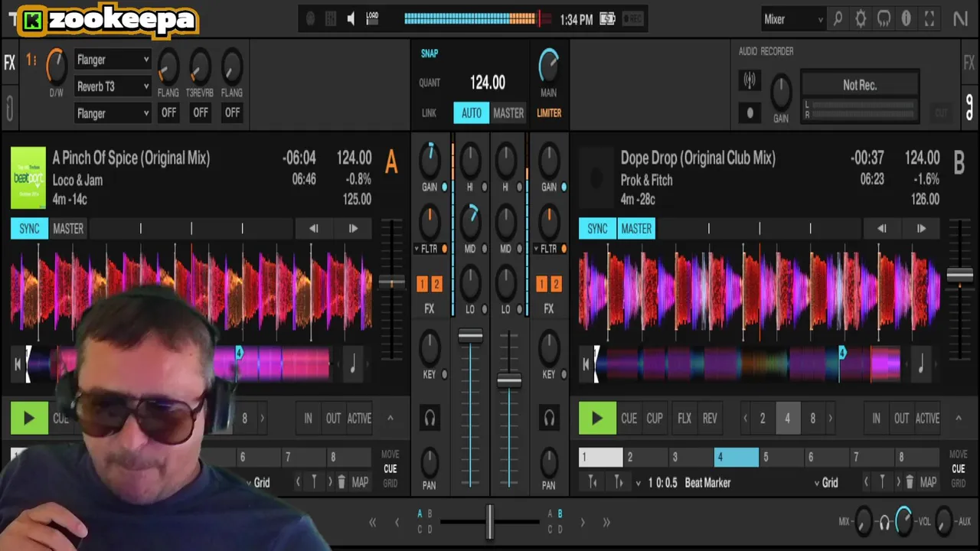Open first Flanger effect dropdown
Image resolution: width=980 pixels, height=551 pixels.
click(x=113, y=60)
